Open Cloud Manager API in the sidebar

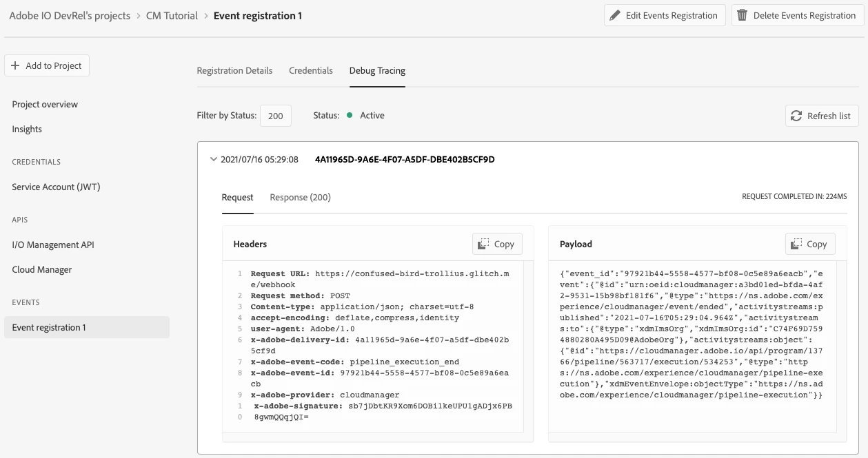click(42, 269)
